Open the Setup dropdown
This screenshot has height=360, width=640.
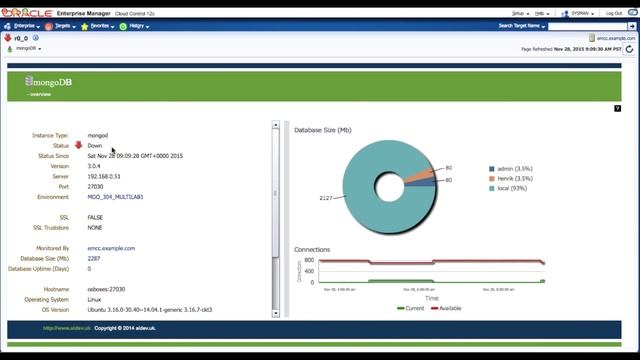click(520, 13)
